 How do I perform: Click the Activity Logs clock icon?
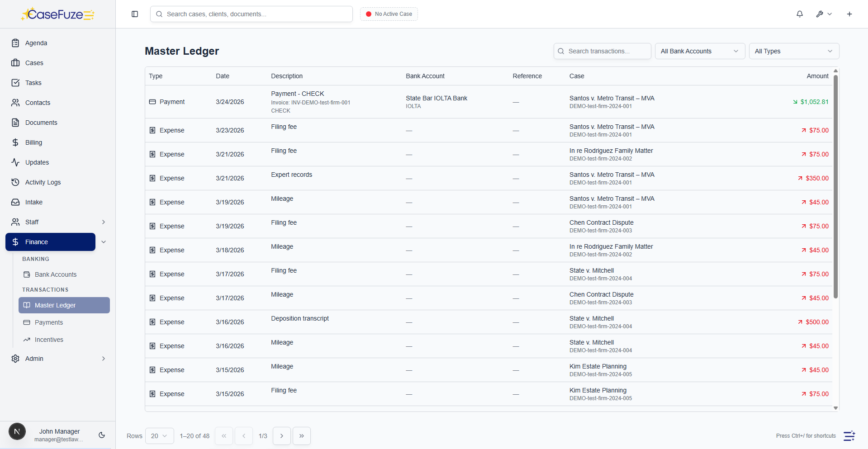click(x=16, y=182)
